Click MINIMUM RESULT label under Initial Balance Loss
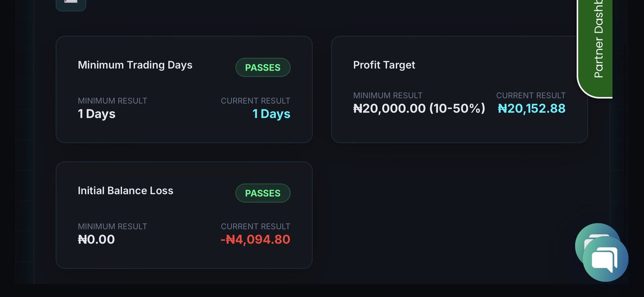The height and width of the screenshot is (297, 644). [113, 227]
